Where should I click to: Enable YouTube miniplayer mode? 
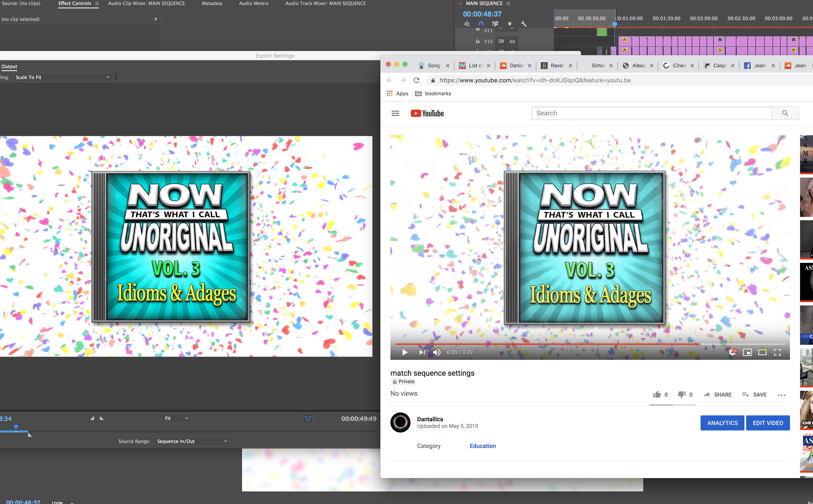click(747, 352)
